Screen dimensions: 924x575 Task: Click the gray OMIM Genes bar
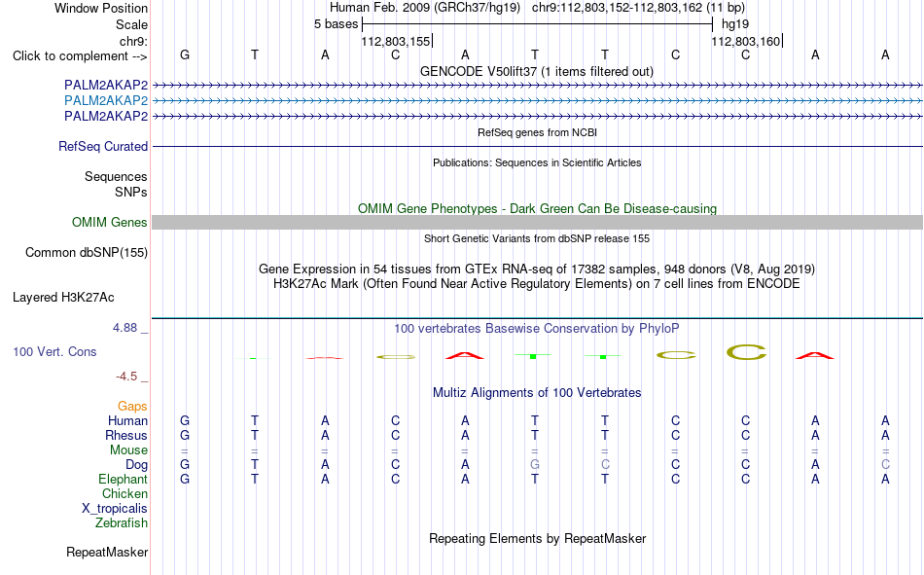point(538,223)
